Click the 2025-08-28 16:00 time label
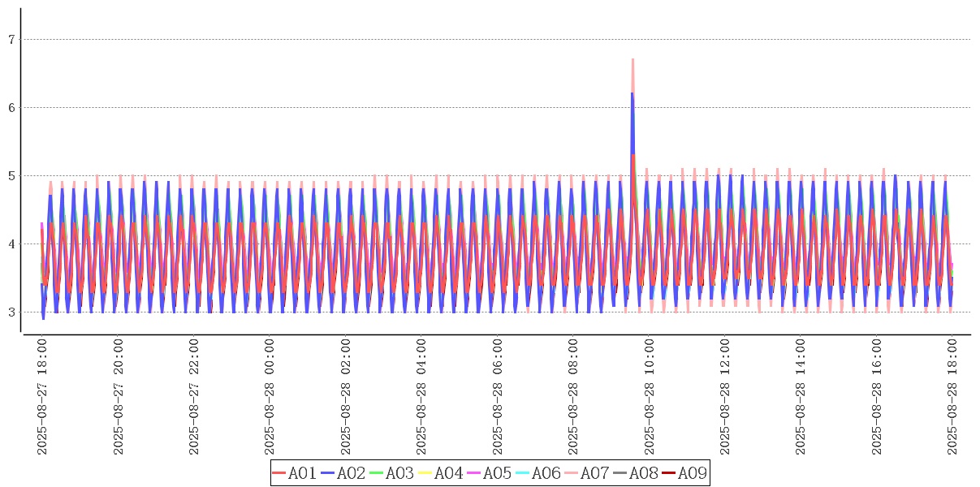 pyautogui.click(x=877, y=397)
